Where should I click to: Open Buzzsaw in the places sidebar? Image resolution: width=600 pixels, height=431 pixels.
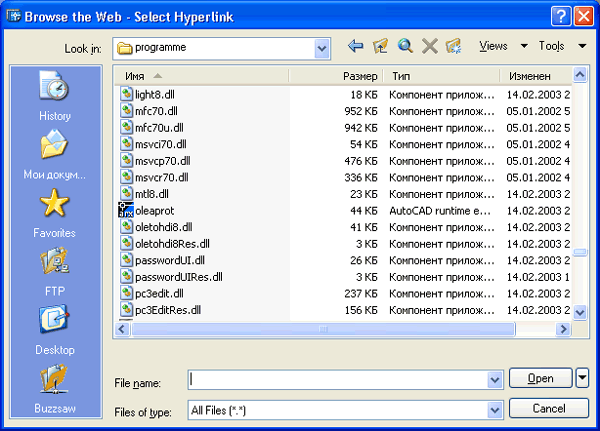(x=55, y=388)
